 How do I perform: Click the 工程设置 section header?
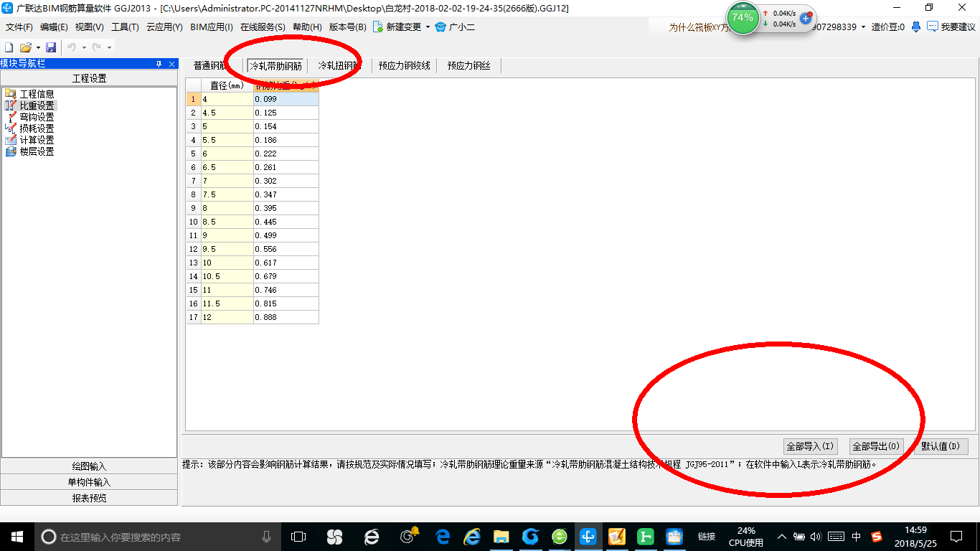[89, 78]
